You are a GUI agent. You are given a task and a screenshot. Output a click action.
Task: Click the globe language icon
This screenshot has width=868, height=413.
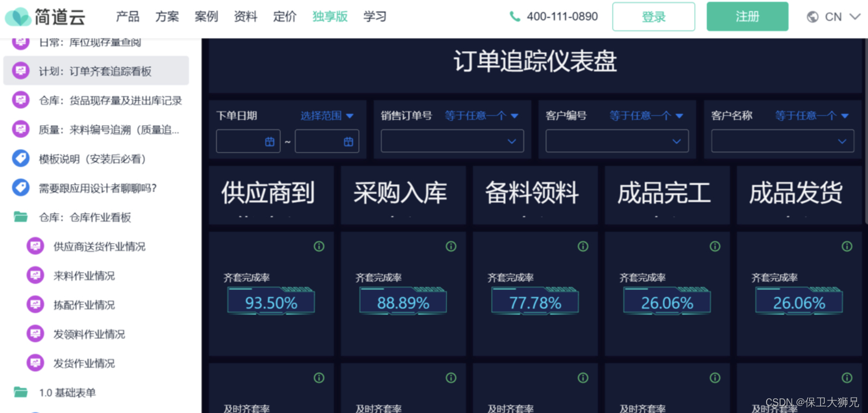coord(812,17)
